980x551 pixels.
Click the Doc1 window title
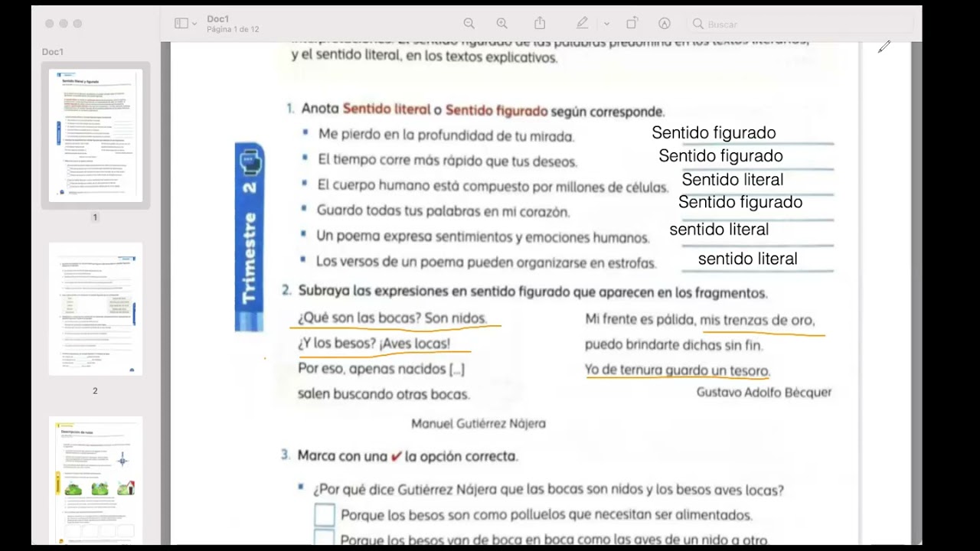click(218, 18)
